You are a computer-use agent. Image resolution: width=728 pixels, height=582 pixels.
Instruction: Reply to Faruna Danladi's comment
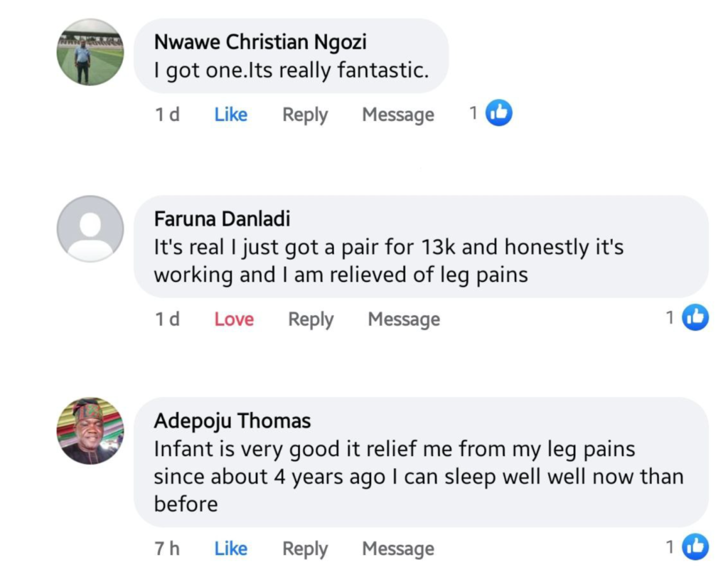[311, 319]
